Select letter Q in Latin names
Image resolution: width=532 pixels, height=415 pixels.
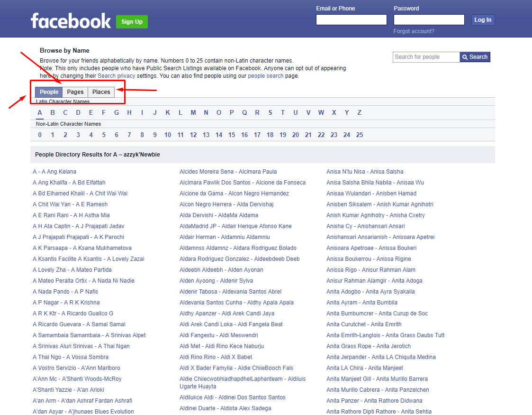244,113
